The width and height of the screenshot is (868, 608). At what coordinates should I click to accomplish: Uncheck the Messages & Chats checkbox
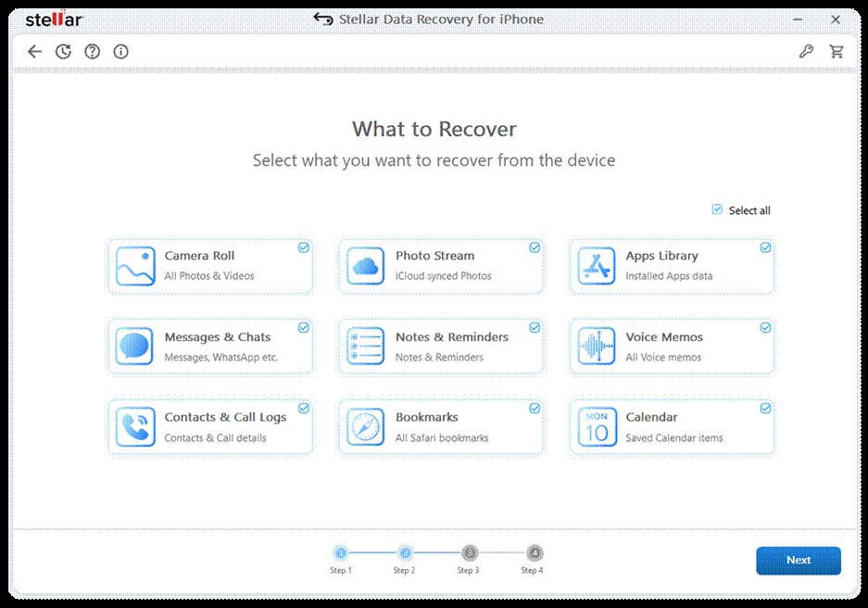(304, 328)
